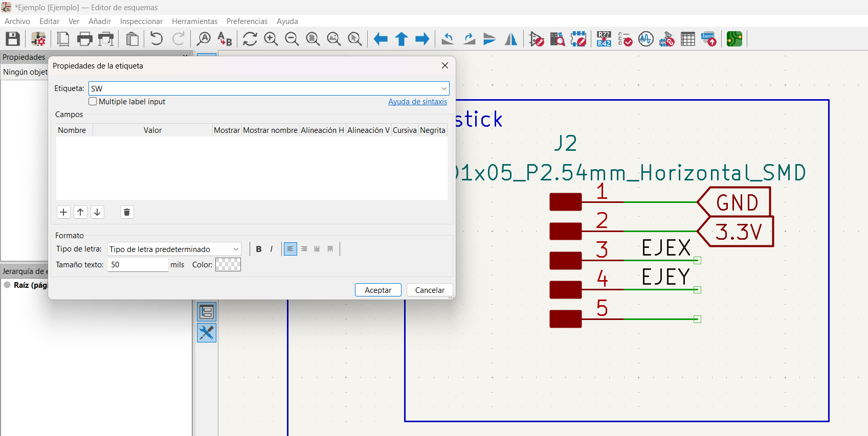868x436 pixels.
Task: Confirm the dialog with Aceptar
Action: point(378,290)
